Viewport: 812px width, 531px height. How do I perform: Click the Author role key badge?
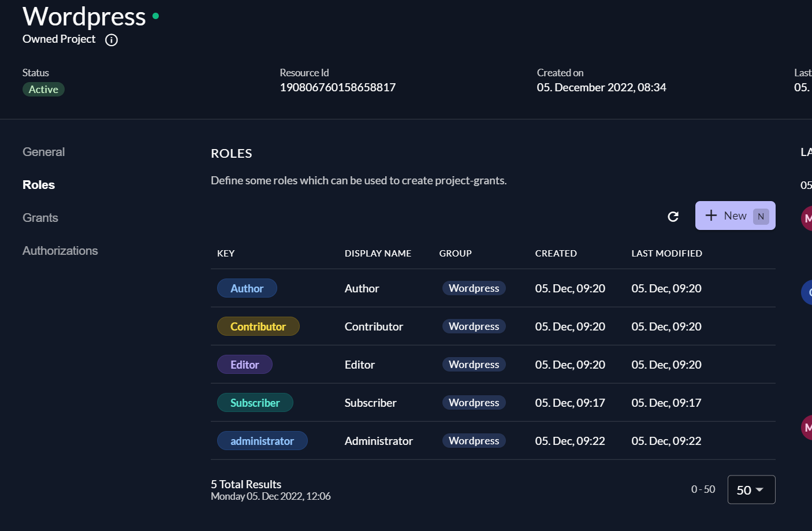[x=247, y=288]
